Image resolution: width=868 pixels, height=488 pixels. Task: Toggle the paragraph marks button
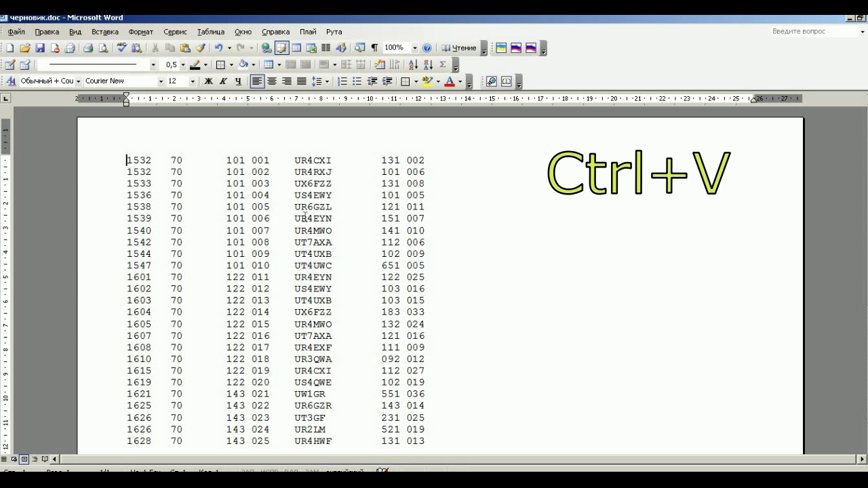pyautogui.click(x=374, y=48)
